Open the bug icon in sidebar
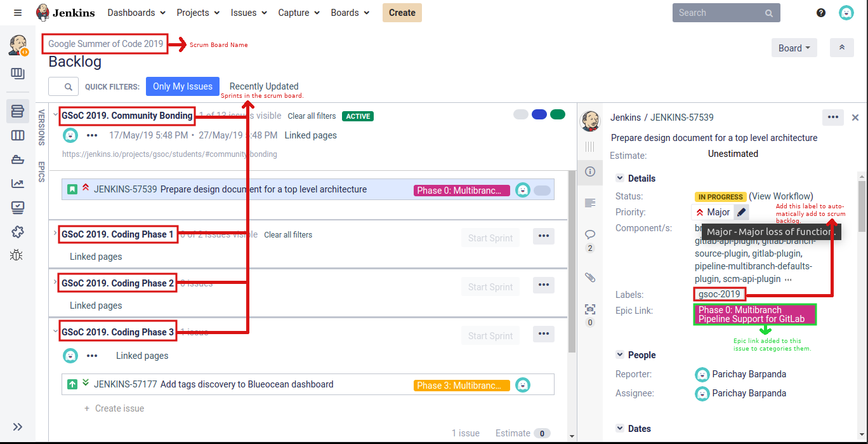 (18, 255)
